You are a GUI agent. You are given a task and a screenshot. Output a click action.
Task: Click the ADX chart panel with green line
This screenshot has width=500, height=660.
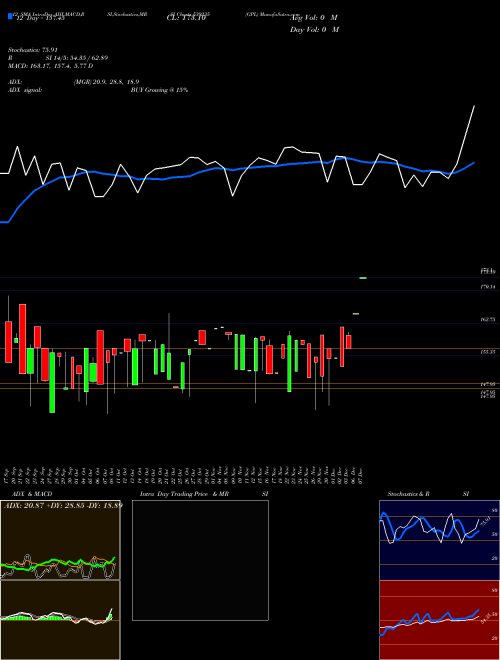pos(60,540)
